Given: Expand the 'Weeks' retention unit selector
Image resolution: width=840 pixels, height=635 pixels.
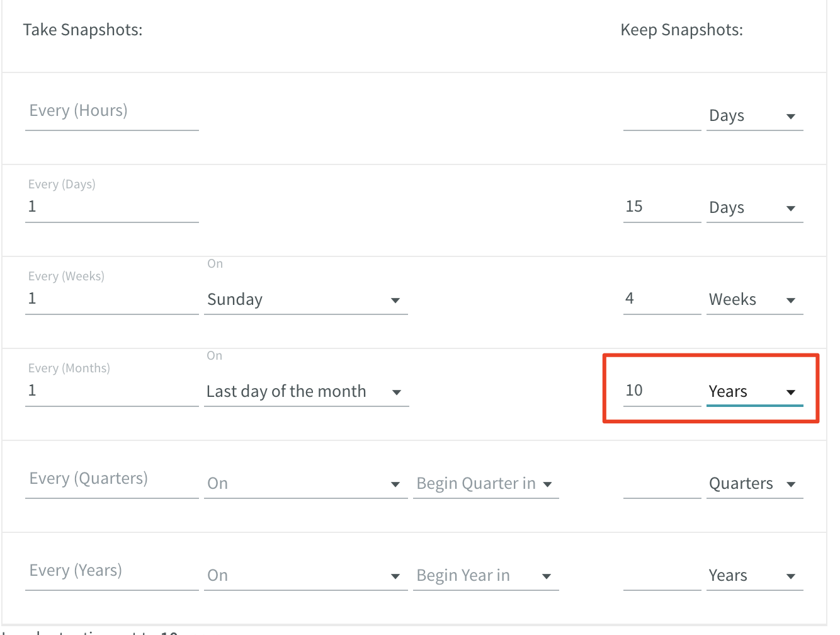Looking at the screenshot, I should [x=754, y=300].
